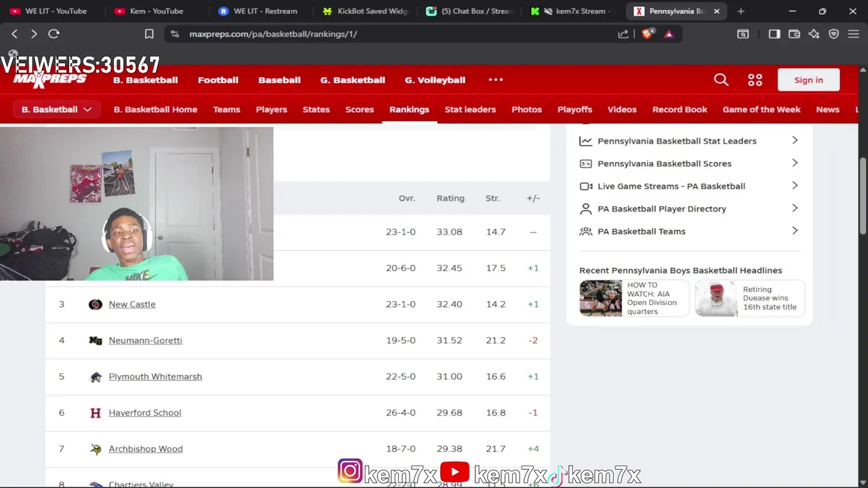View site information icon in address bar
868x488 pixels.
coord(175,34)
